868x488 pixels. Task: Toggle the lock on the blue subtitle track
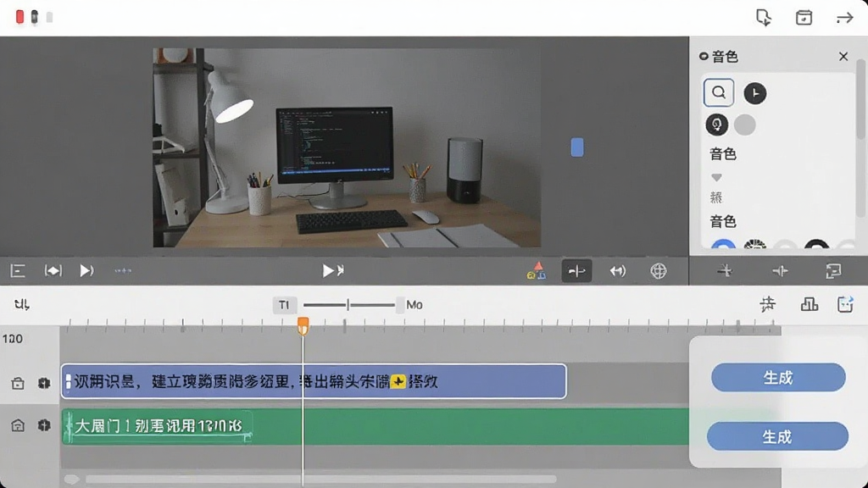18,383
